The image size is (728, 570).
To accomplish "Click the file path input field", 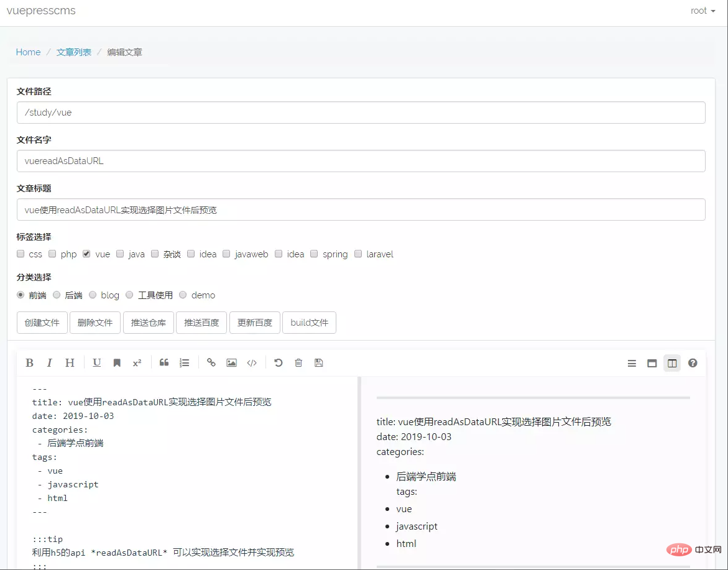I will pos(361,113).
